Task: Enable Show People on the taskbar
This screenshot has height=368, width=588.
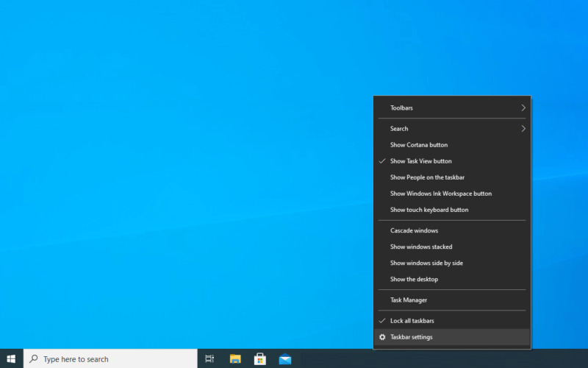Action: tap(452, 177)
